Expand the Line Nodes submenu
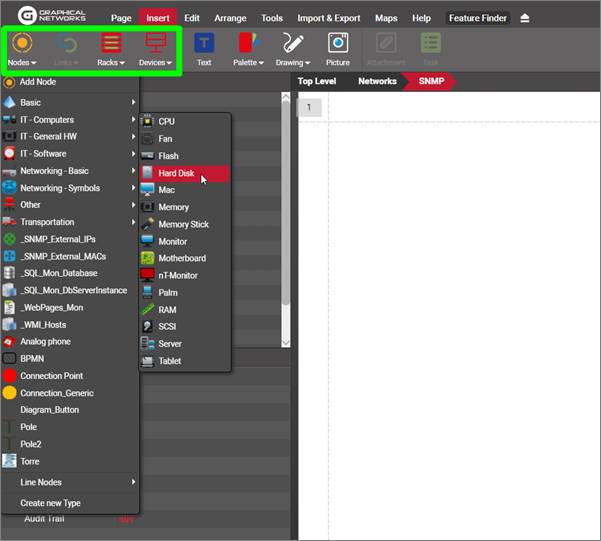The height and width of the screenshot is (541, 601). tap(70, 482)
